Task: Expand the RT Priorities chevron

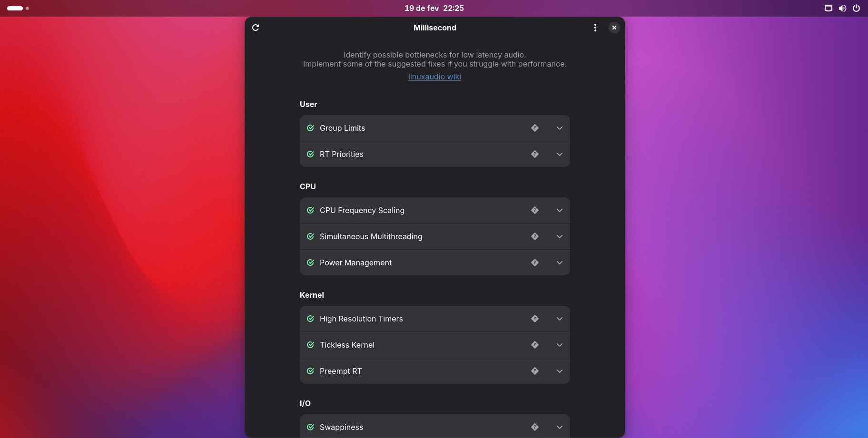Action: (x=560, y=154)
